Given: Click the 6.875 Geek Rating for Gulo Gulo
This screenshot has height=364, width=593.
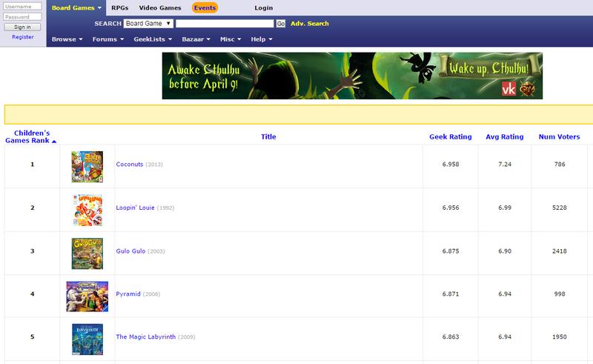Looking at the screenshot, I should 451,251.
